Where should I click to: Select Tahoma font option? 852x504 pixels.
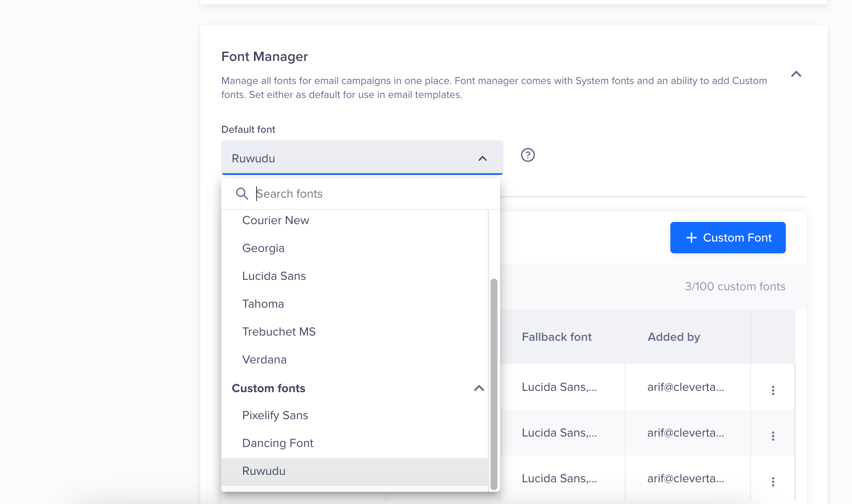355,304
